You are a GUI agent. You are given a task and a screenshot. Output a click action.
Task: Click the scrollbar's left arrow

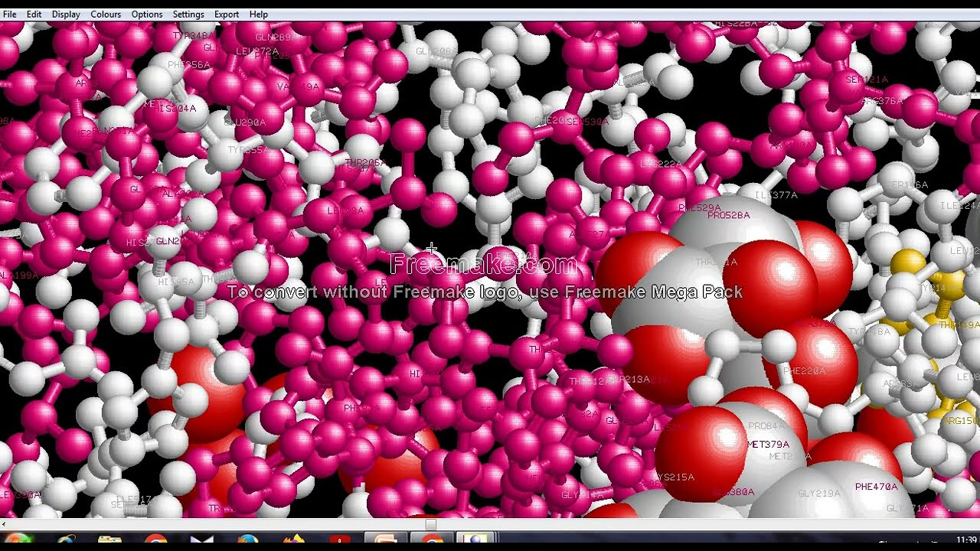pos(4,524)
